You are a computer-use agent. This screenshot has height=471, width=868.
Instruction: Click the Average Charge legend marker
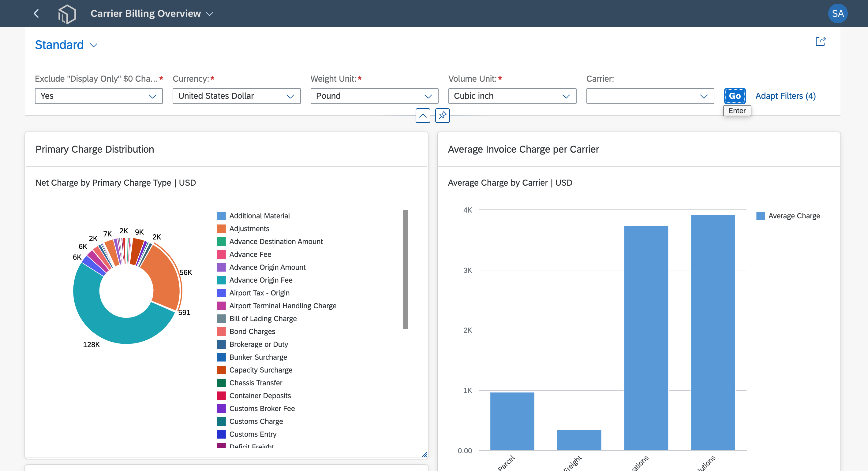point(761,216)
